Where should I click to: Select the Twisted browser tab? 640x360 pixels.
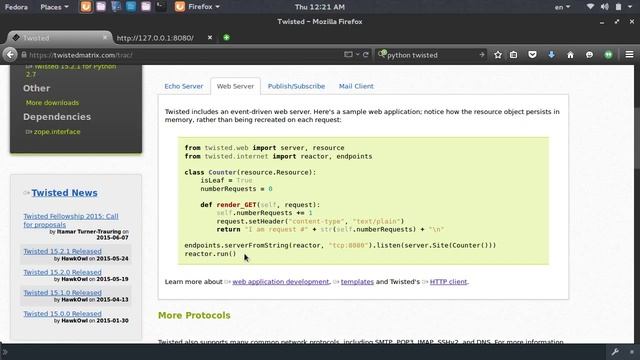tap(59, 38)
